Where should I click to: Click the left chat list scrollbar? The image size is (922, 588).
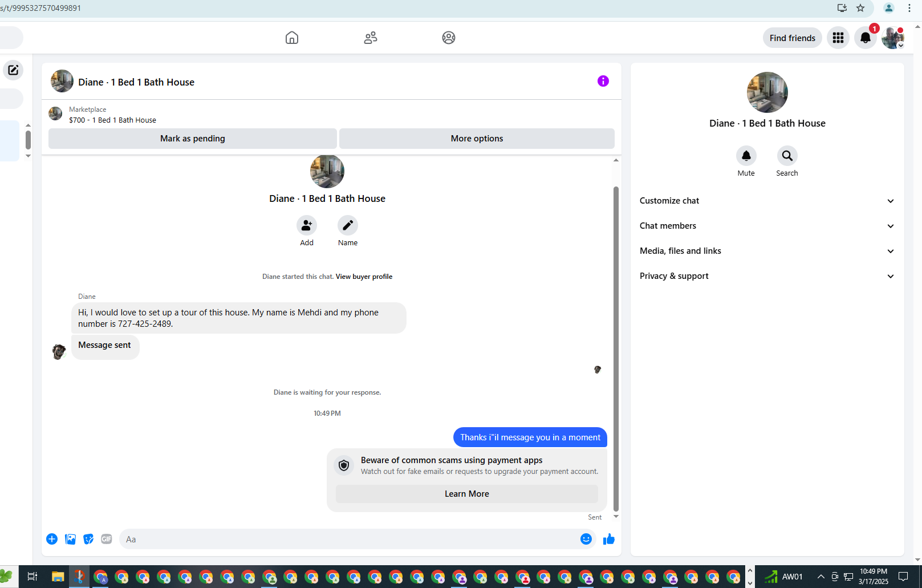coord(28,139)
